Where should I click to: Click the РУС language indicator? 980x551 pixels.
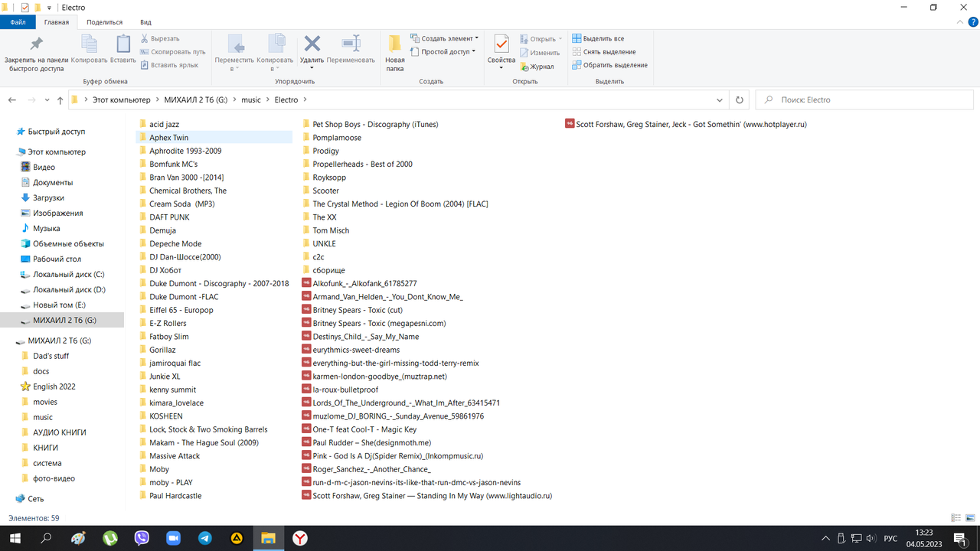coord(890,539)
